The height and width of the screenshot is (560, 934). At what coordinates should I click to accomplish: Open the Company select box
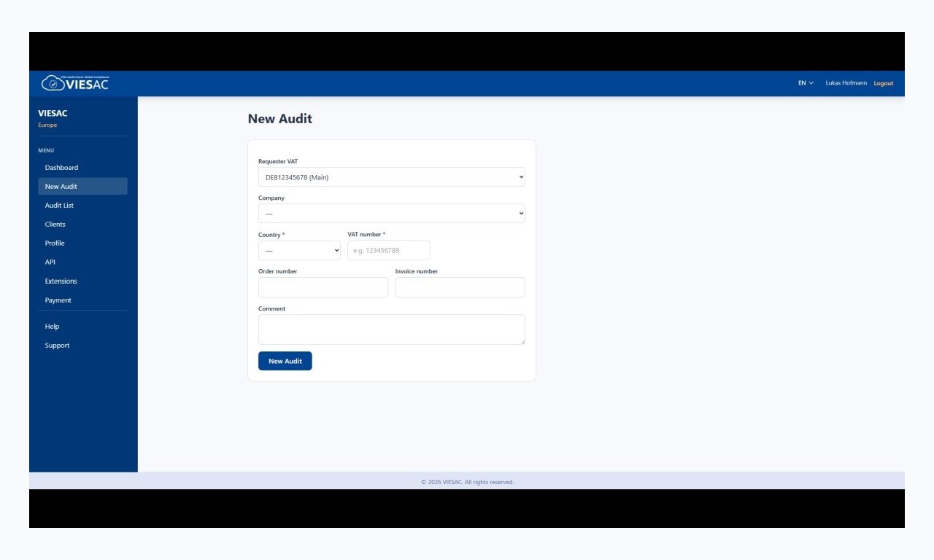pyautogui.click(x=392, y=214)
